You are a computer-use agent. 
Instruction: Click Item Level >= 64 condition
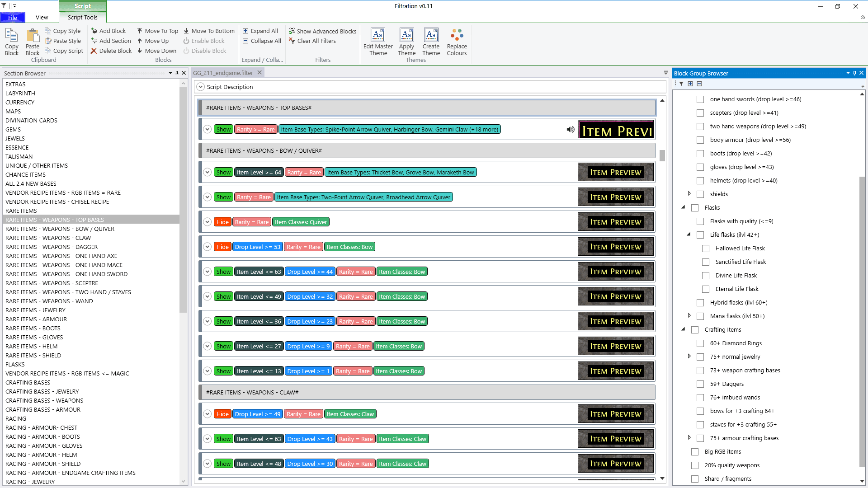(x=259, y=172)
